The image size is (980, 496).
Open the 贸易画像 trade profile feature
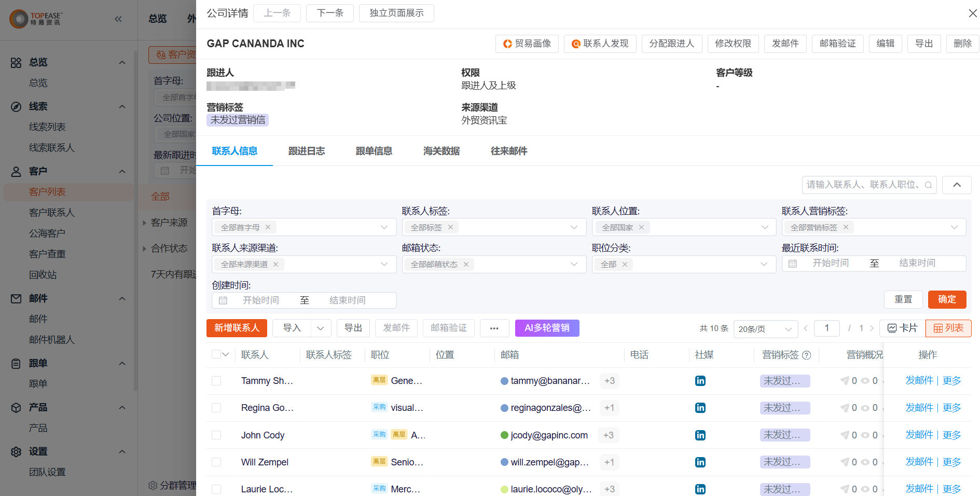click(527, 44)
